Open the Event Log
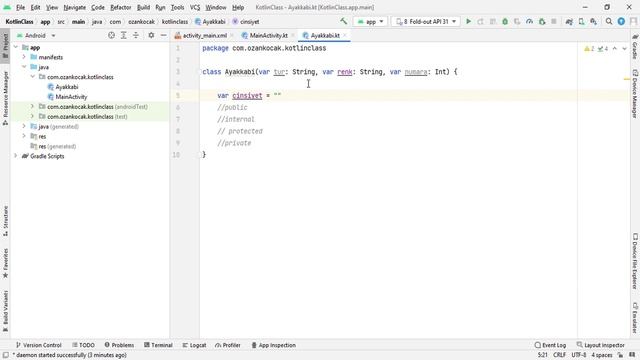640x360 pixels. pos(550,345)
